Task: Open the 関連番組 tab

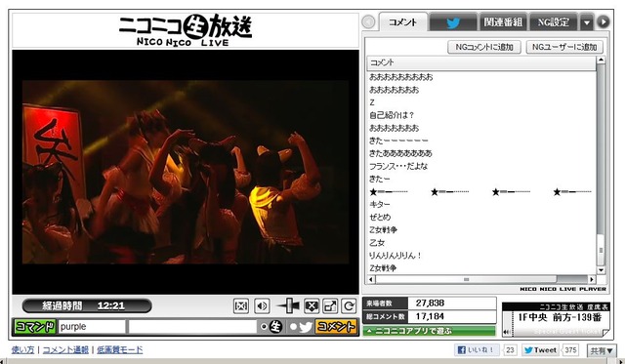Action: tap(503, 22)
